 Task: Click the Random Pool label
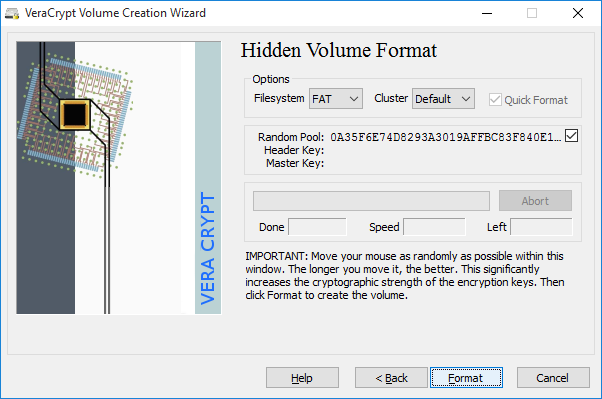pos(291,137)
